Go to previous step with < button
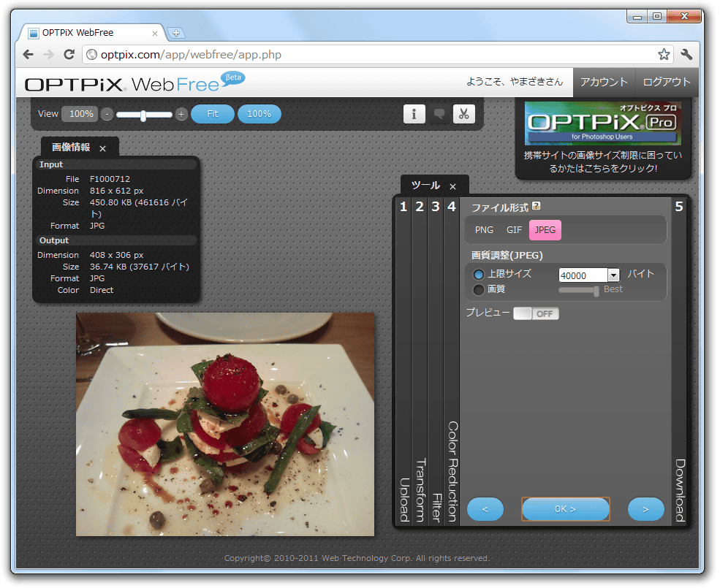The width and height of the screenshot is (720, 588). (x=485, y=509)
